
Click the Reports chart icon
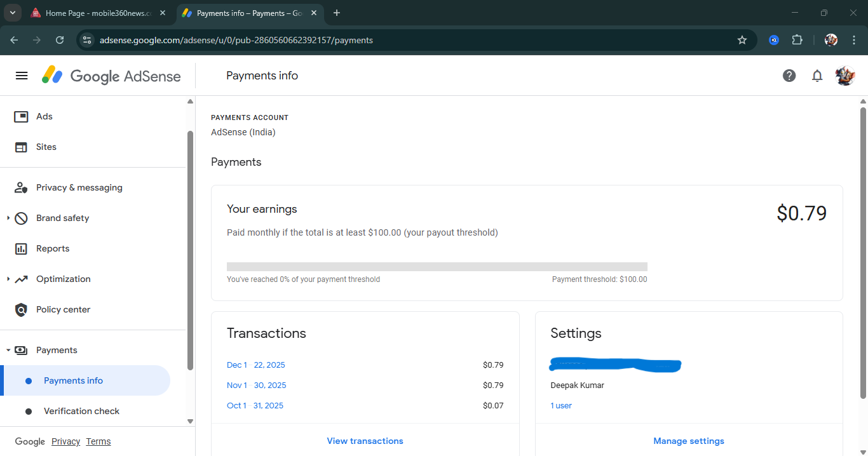tap(21, 249)
